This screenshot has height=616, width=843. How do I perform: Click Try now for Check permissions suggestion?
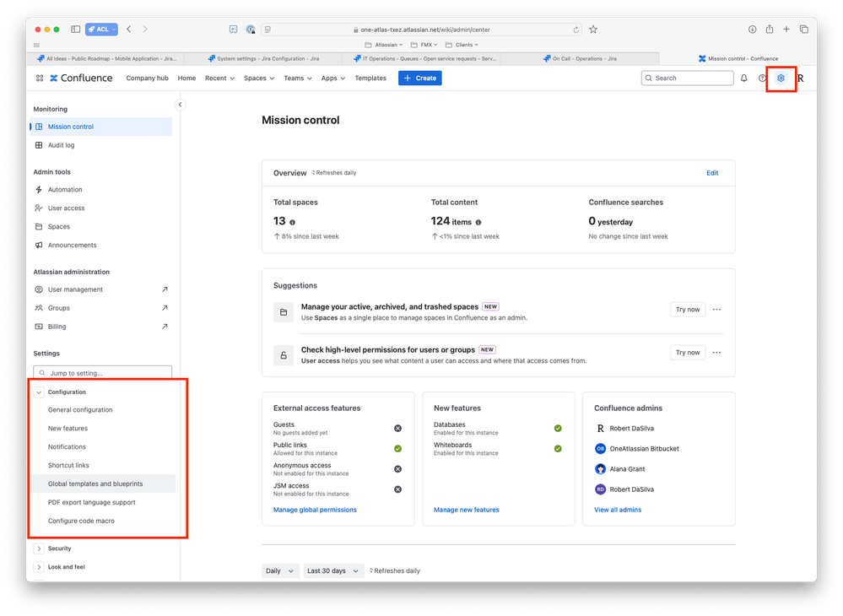click(x=688, y=353)
